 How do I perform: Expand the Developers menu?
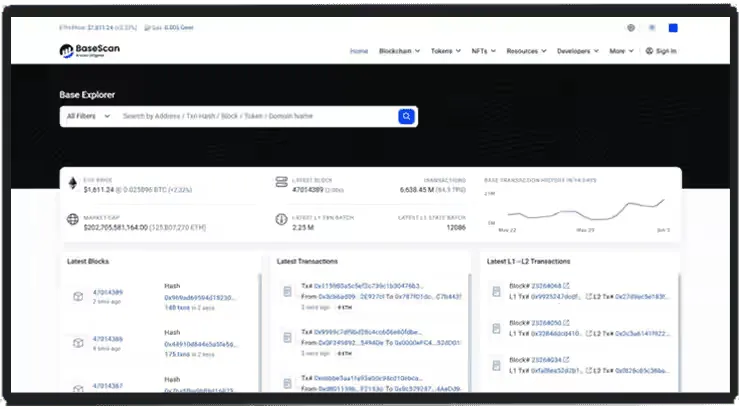tap(578, 51)
